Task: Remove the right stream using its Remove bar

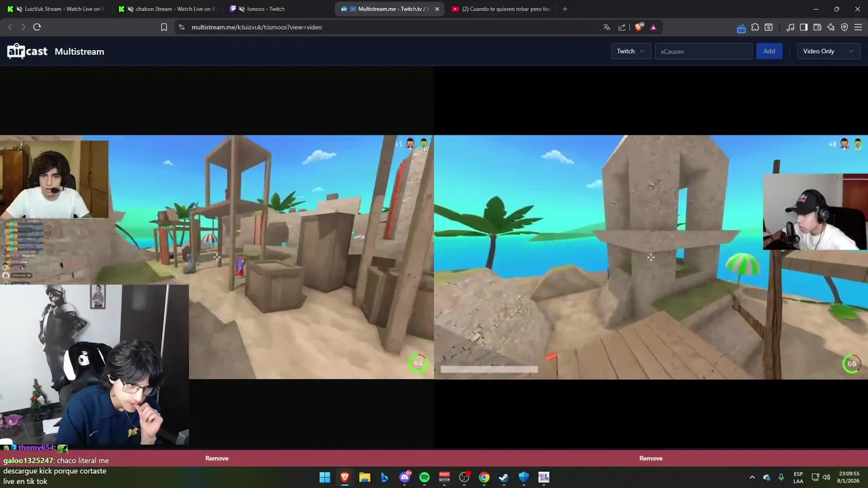Action: [651, 458]
